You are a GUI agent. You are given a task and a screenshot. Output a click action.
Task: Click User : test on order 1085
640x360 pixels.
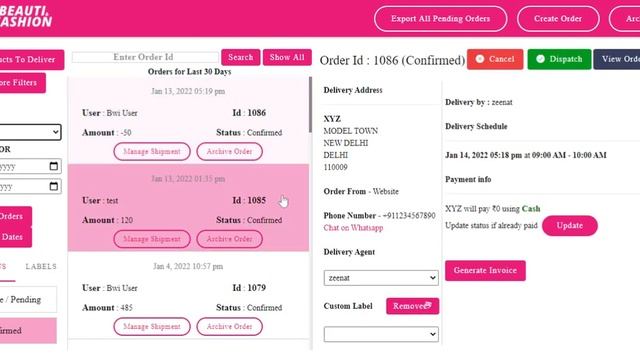tap(100, 200)
